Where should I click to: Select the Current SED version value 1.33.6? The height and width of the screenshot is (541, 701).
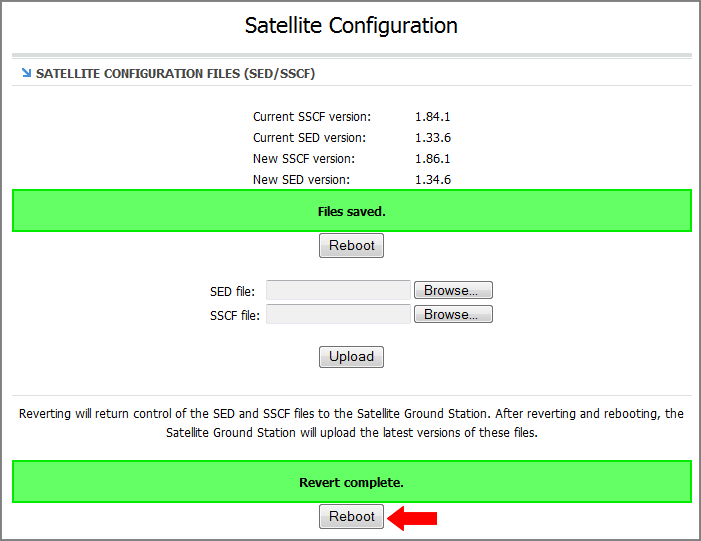432,138
